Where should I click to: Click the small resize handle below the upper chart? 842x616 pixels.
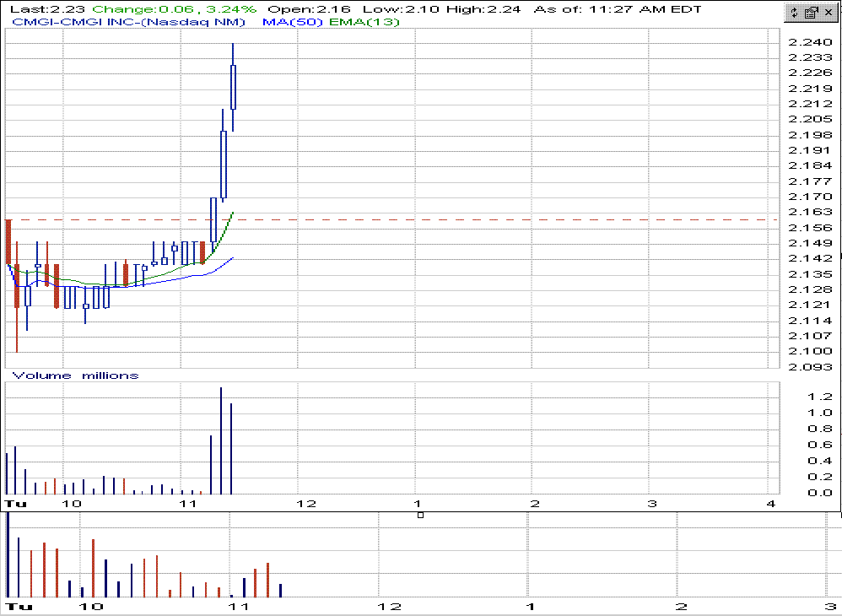tap(420, 515)
